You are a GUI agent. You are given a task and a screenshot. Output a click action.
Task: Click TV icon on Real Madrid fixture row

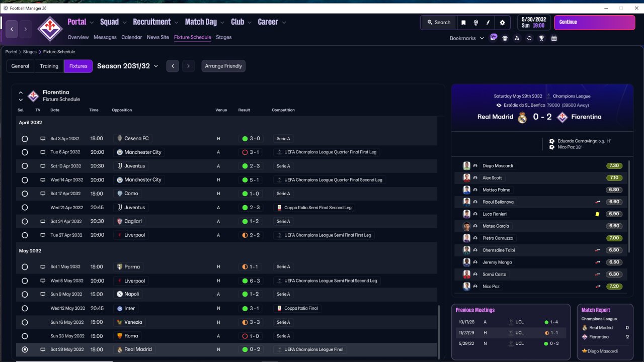(x=43, y=349)
